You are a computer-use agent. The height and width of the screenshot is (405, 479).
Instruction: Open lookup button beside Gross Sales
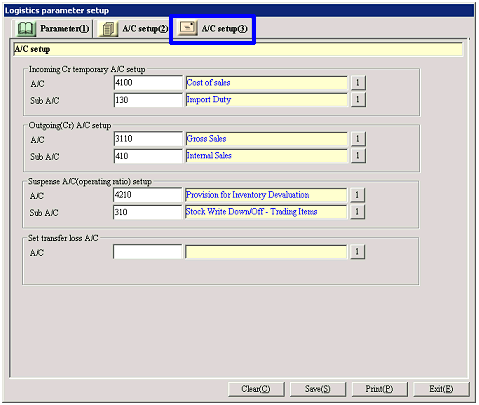click(358, 139)
